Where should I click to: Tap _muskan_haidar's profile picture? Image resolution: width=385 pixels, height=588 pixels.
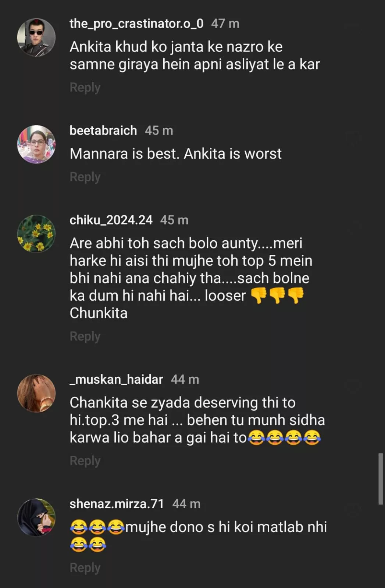(36, 393)
